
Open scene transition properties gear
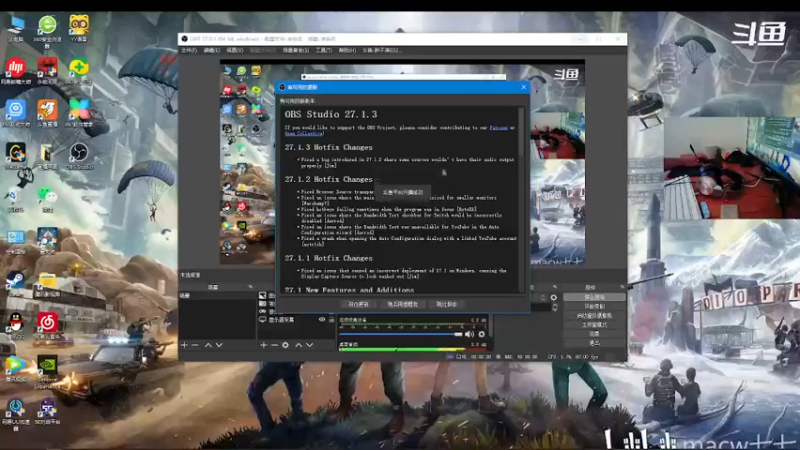(x=554, y=297)
